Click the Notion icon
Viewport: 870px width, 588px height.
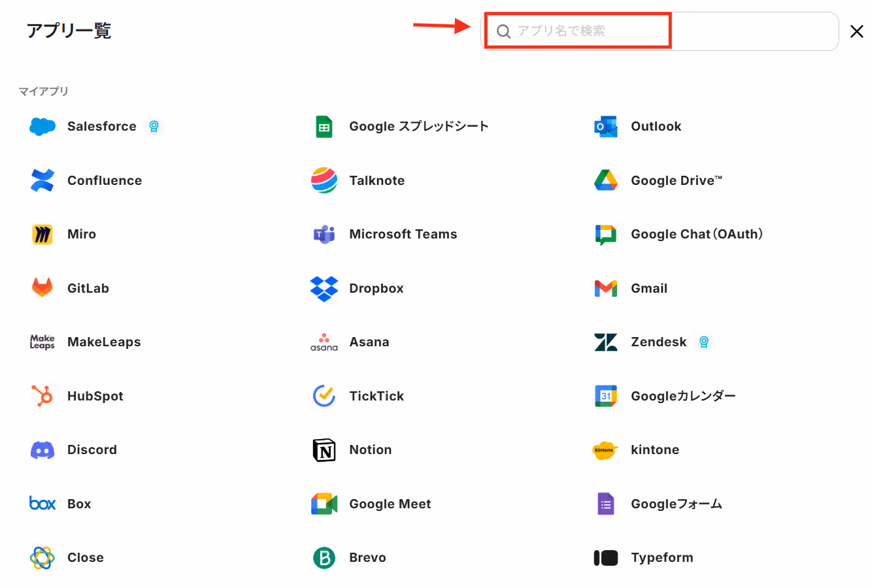324,450
